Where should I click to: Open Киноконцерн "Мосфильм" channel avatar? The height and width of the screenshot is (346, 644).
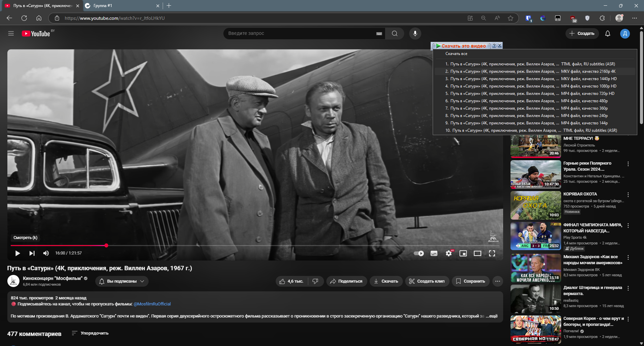(13, 281)
